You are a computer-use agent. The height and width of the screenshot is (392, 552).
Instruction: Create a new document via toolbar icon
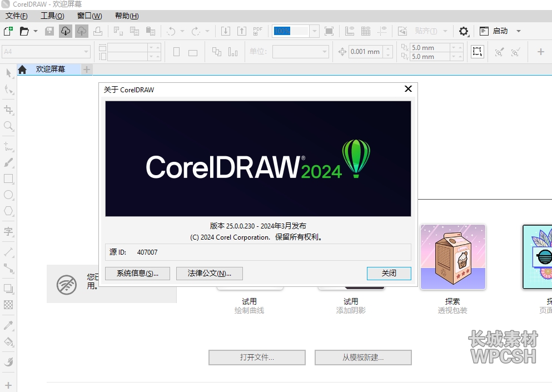pos(8,31)
